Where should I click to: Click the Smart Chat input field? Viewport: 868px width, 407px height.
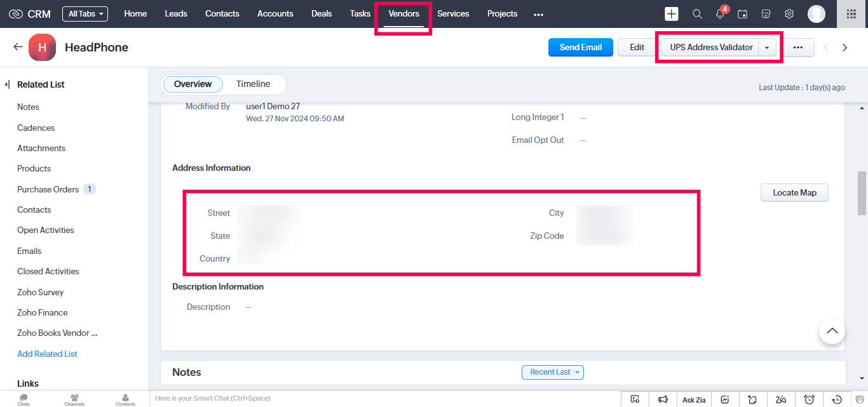click(384, 399)
